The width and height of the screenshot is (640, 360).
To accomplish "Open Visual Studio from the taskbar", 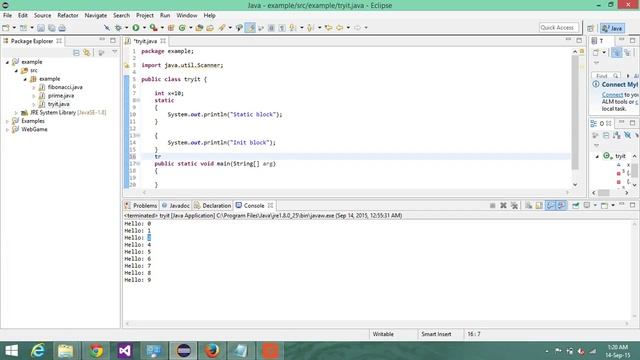I will tap(125, 351).
